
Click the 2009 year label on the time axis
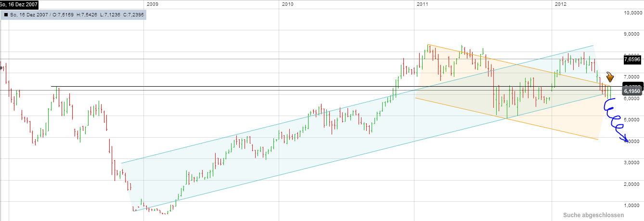(x=152, y=4)
